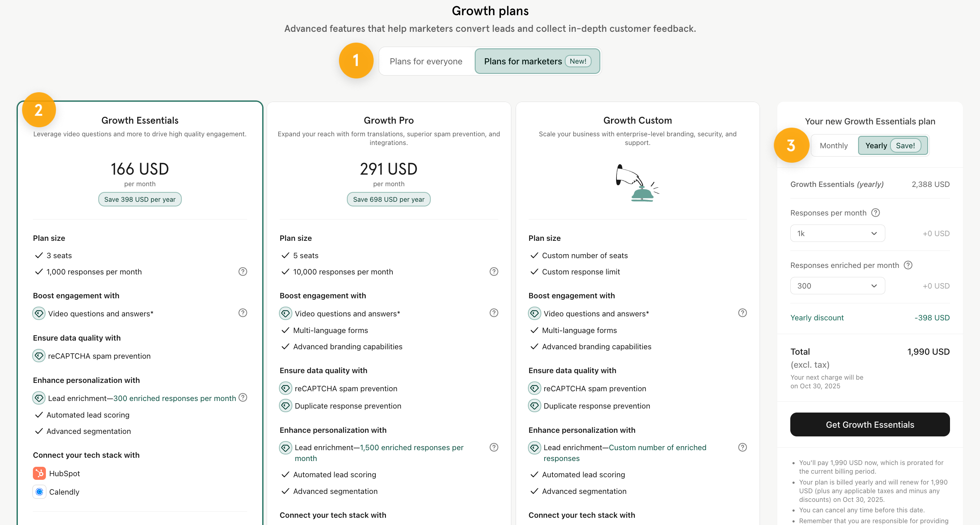Viewport: 980px width, 525px height.
Task: Click help icon beside 1,500 enriched responses
Action: [x=494, y=447]
